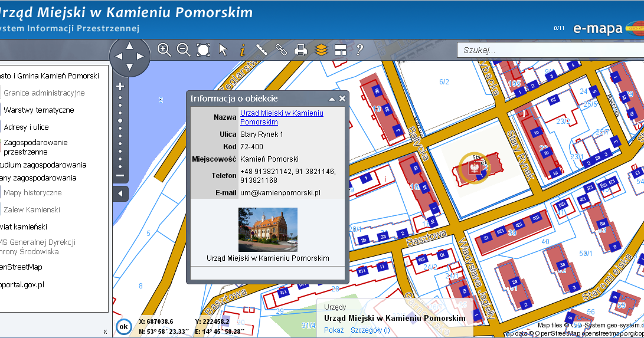The height and width of the screenshot is (338, 644).
Task: Activate the object information 'i' tool
Action: click(x=243, y=50)
